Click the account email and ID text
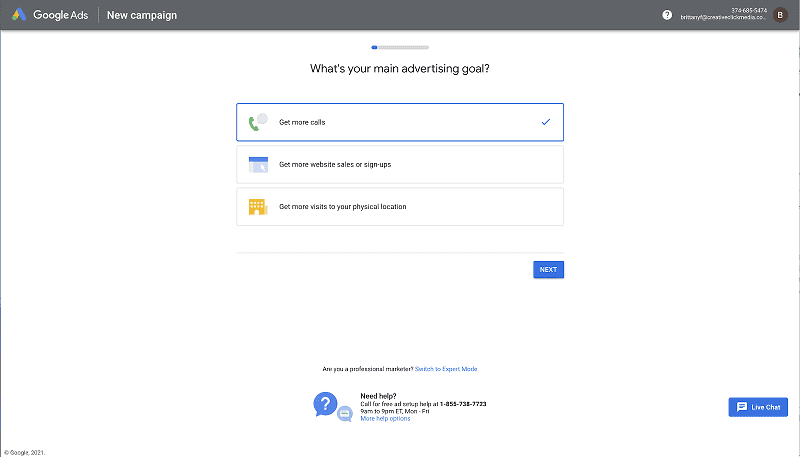Screen dimensions: 800x457 723,14
